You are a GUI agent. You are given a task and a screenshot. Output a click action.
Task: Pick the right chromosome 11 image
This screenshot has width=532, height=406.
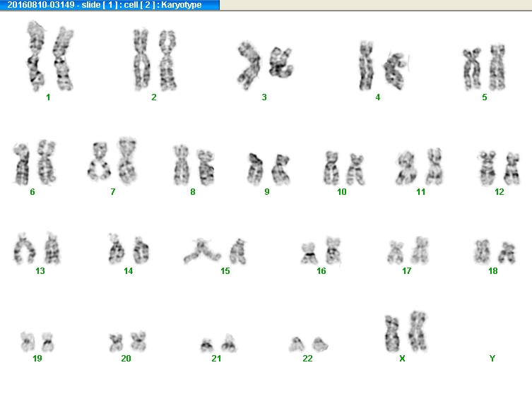435,167
